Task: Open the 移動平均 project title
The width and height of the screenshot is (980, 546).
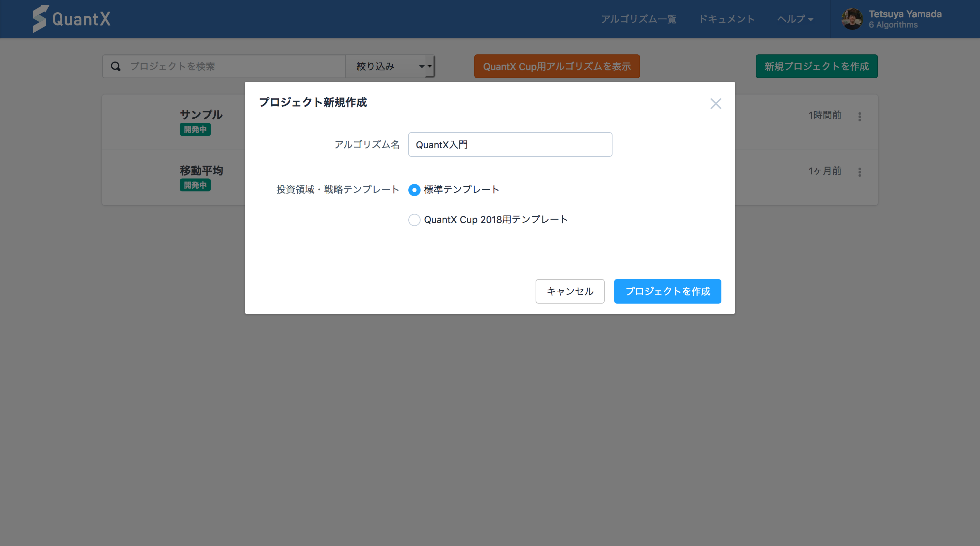Action: pos(201,170)
